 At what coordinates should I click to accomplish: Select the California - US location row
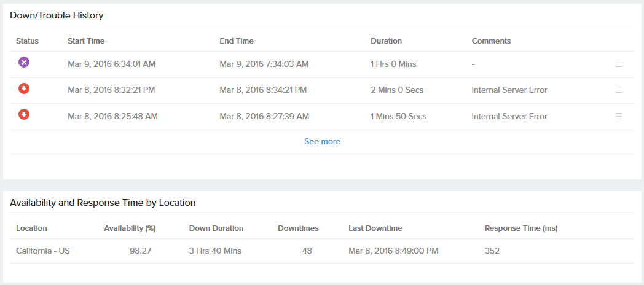[43, 251]
